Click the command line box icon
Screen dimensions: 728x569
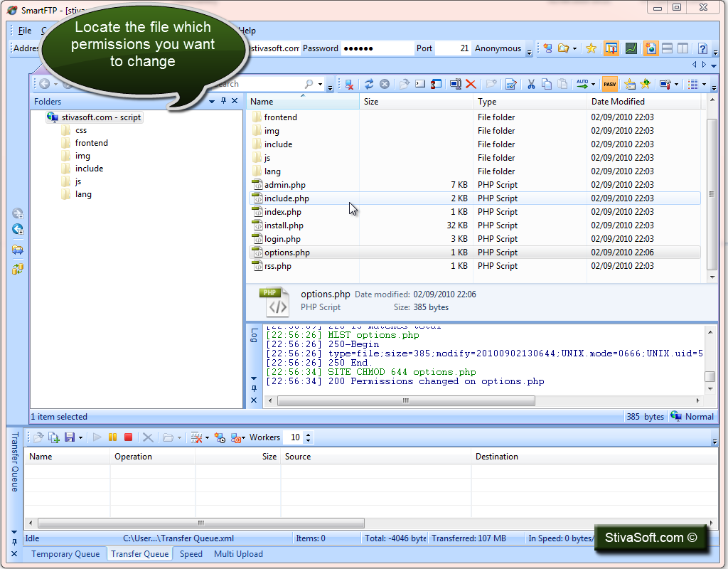click(x=420, y=84)
